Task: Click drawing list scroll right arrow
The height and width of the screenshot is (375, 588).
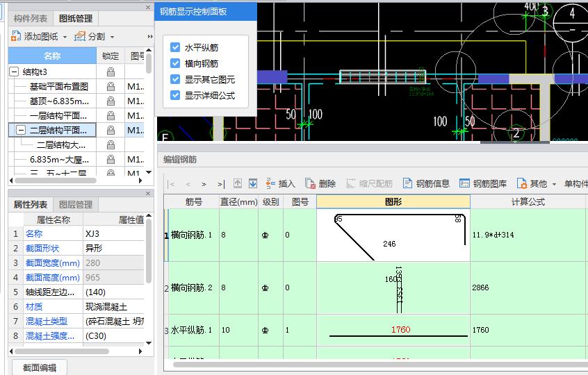Action: point(140,181)
